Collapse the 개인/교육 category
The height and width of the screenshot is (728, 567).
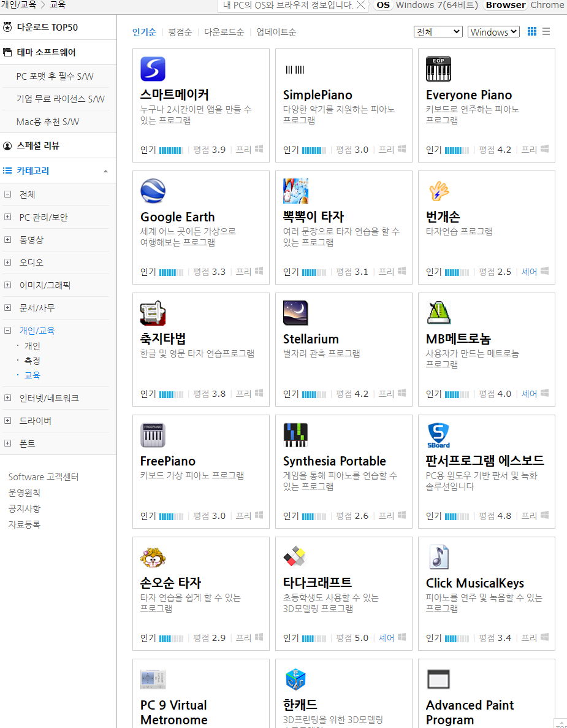click(7, 331)
